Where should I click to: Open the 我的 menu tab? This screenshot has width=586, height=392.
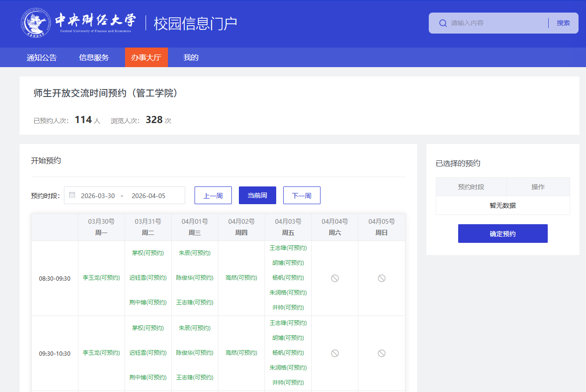point(191,57)
